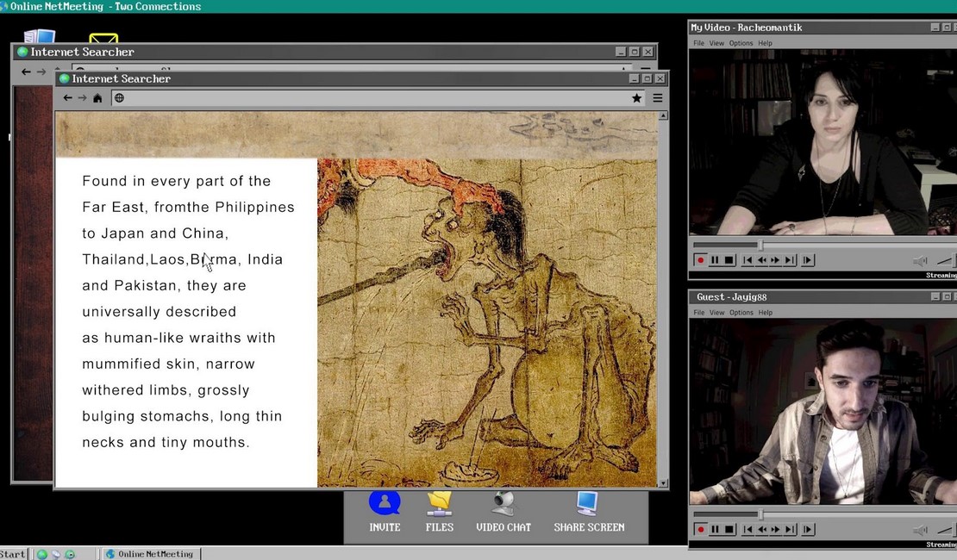
Task: Maximize the front Internet Searcher window
Action: pos(647,78)
